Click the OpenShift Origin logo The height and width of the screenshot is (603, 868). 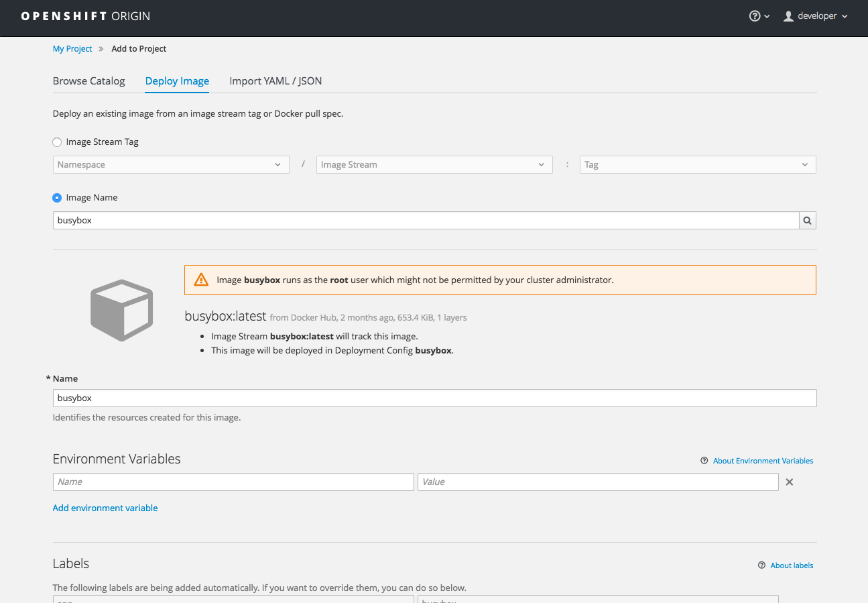(86, 16)
